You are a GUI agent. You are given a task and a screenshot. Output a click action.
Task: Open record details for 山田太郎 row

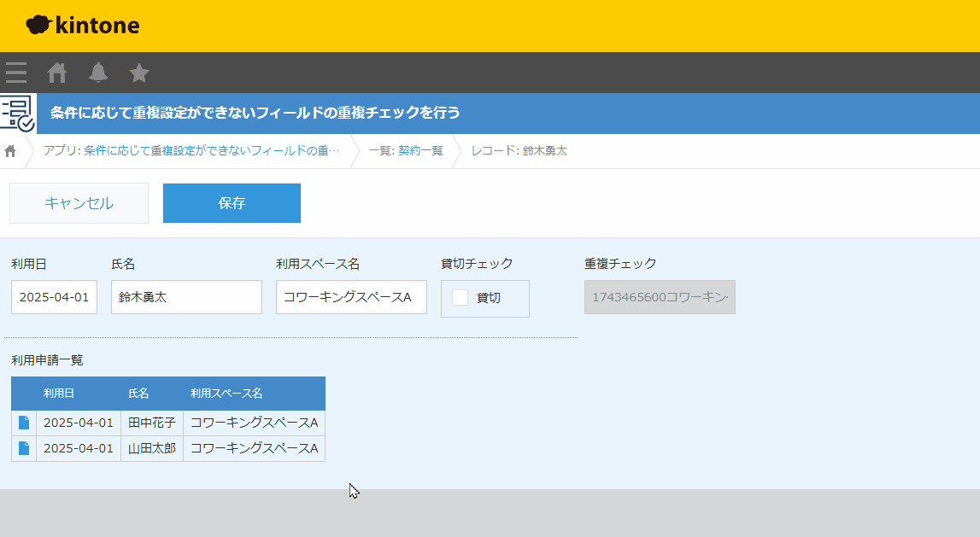tap(24, 448)
